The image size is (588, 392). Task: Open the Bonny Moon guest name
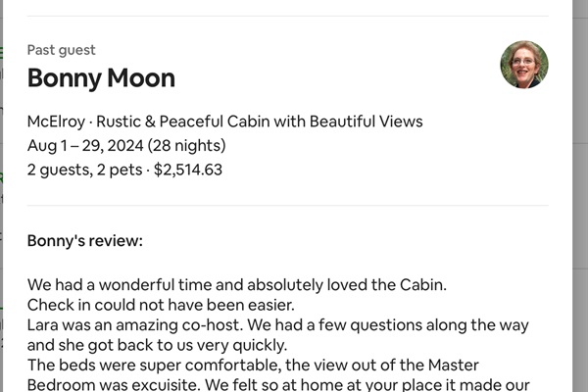101,77
